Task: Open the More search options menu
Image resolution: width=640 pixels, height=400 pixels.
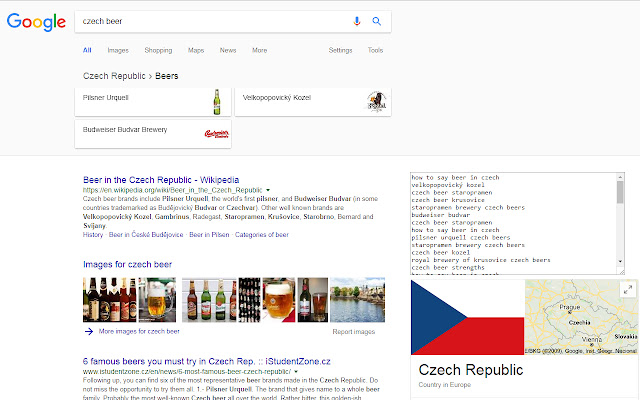Action: pyautogui.click(x=259, y=50)
